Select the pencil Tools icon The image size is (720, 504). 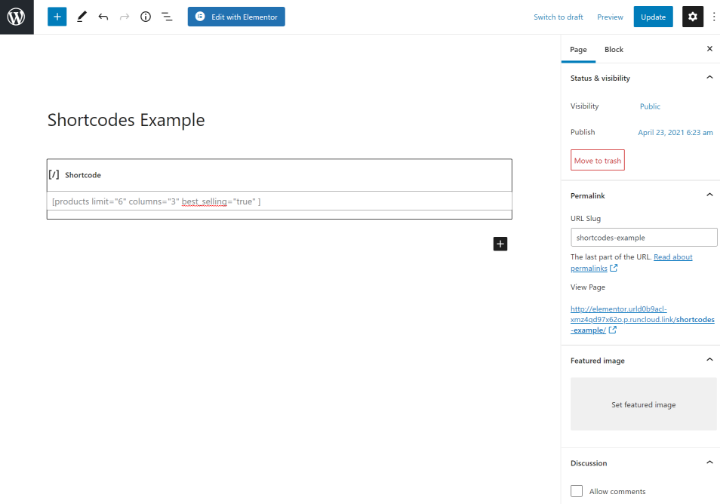click(82, 17)
